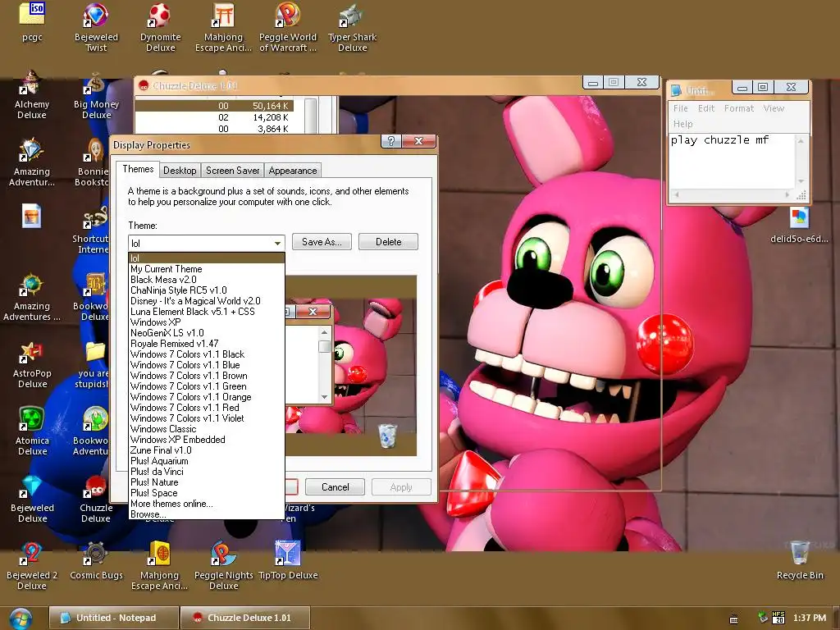This screenshot has width=840, height=630.
Task: Open Bejeweled Twist desktop shortcut
Action: (96, 27)
